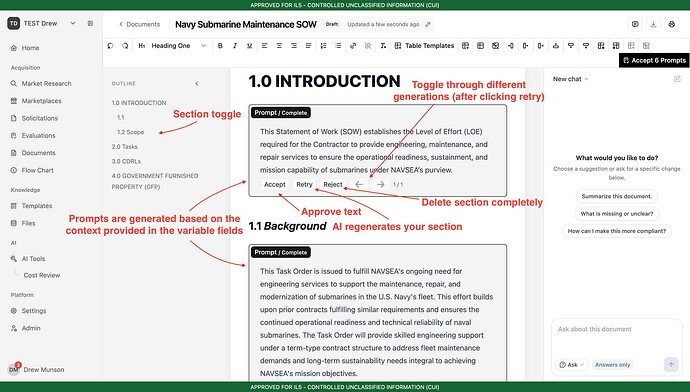The height and width of the screenshot is (392, 690).
Task: Show next generation with right arrow
Action: tap(381, 184)
